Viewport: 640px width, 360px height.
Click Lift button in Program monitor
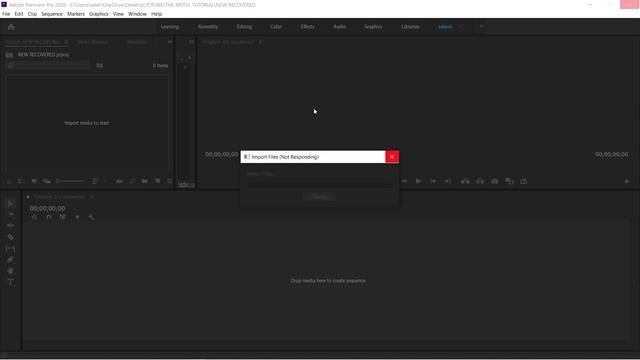coord(465,181)
